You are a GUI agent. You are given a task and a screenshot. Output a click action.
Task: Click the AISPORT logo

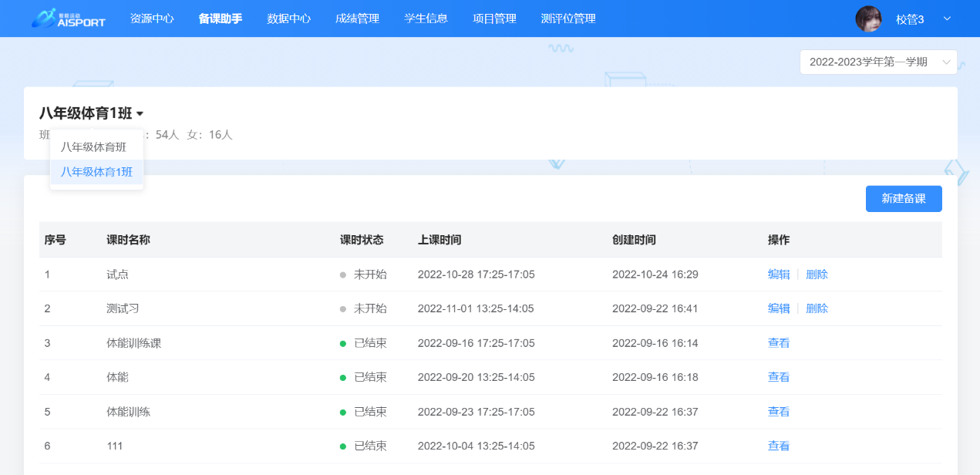pos(69,19)
